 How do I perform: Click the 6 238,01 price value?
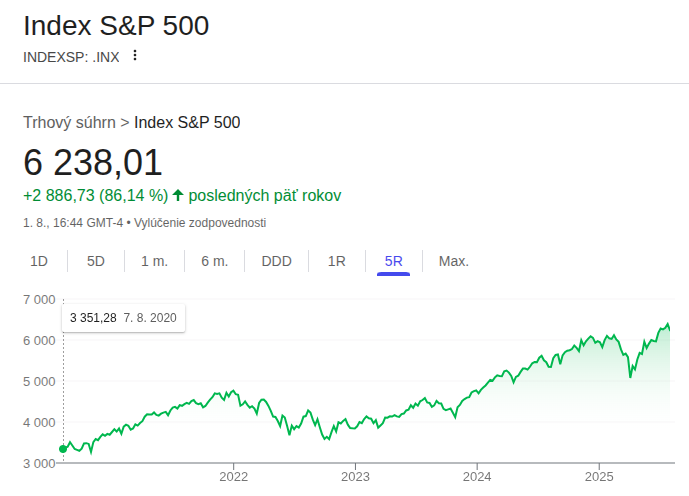92,162
